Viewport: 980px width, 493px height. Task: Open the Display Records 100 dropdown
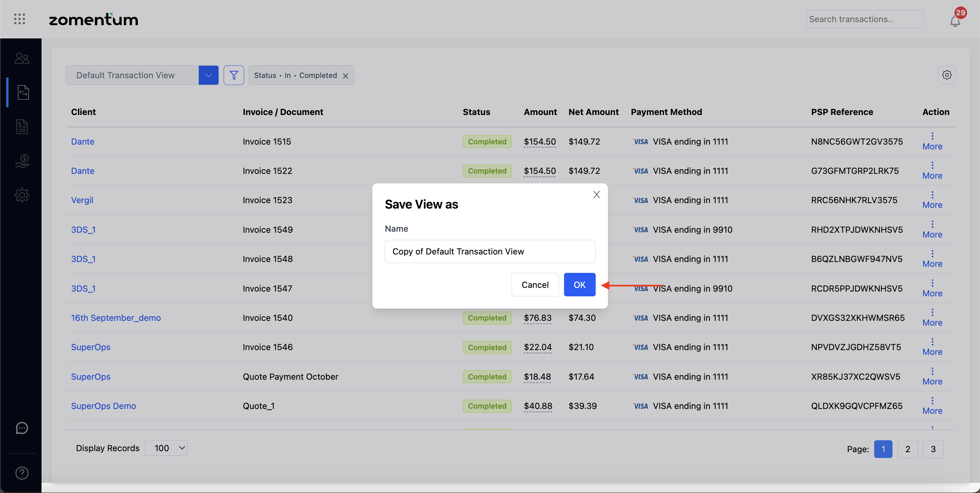coord(166,448)
